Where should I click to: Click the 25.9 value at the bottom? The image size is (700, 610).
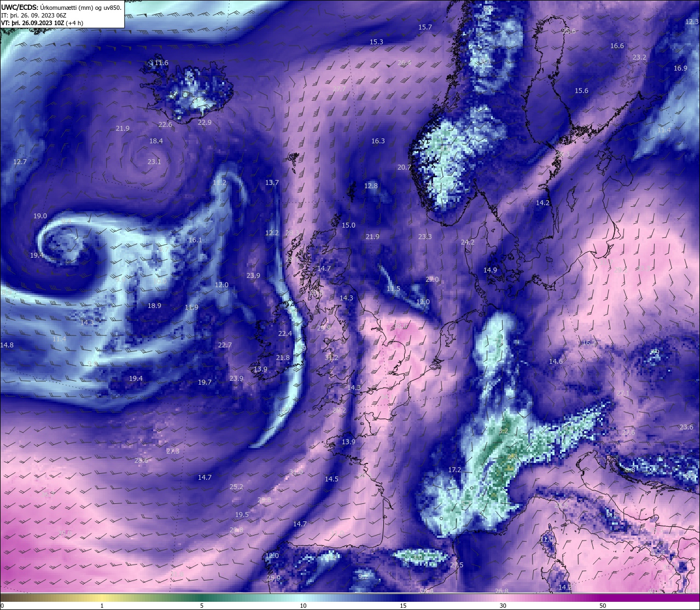coord(273,578)
